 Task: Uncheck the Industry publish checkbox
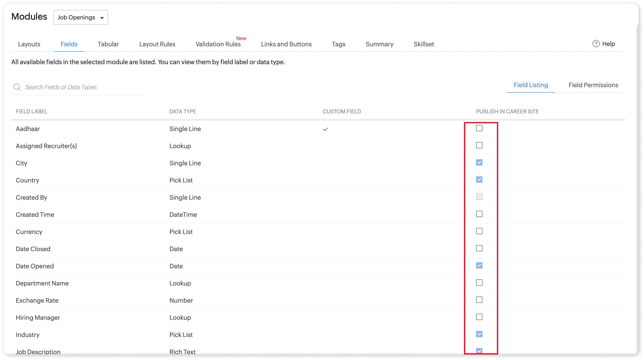[x=479, y=334]
